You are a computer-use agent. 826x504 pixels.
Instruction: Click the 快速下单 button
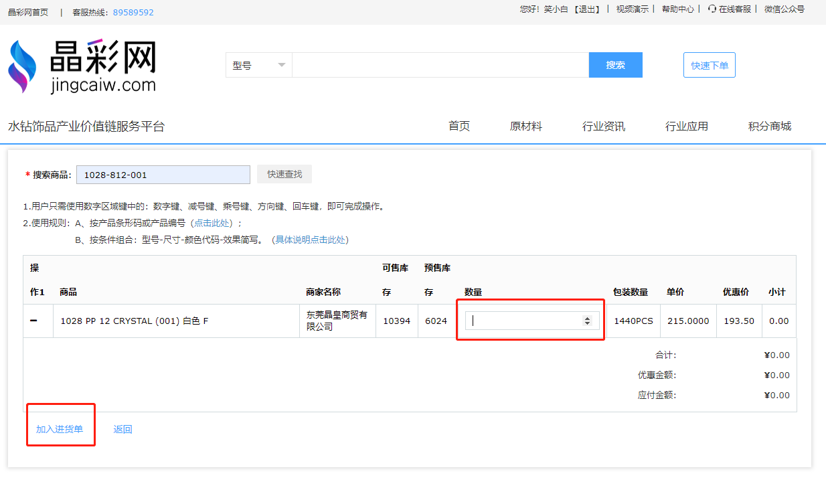point(709,65)
